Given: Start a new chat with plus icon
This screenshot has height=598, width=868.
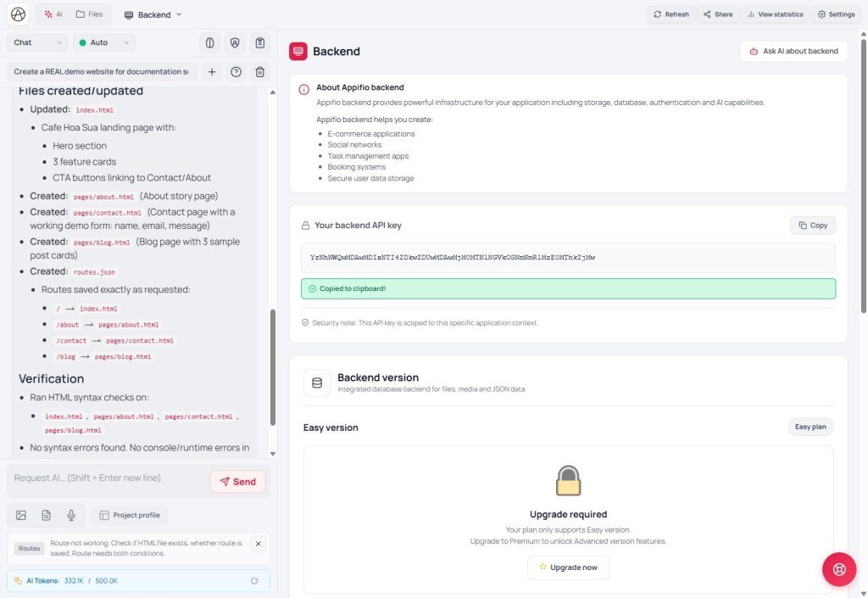Looking at the screenshot, I should [x=211, y=72].
